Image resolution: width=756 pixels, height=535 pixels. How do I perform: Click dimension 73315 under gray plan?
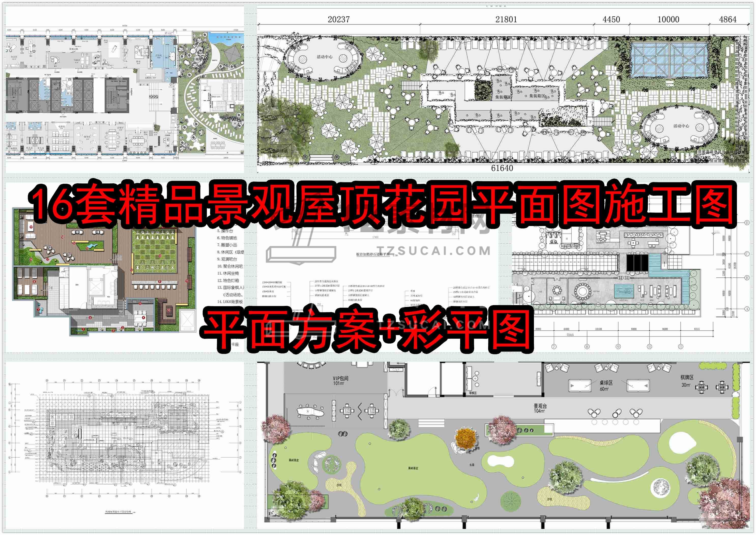point(570,335)
